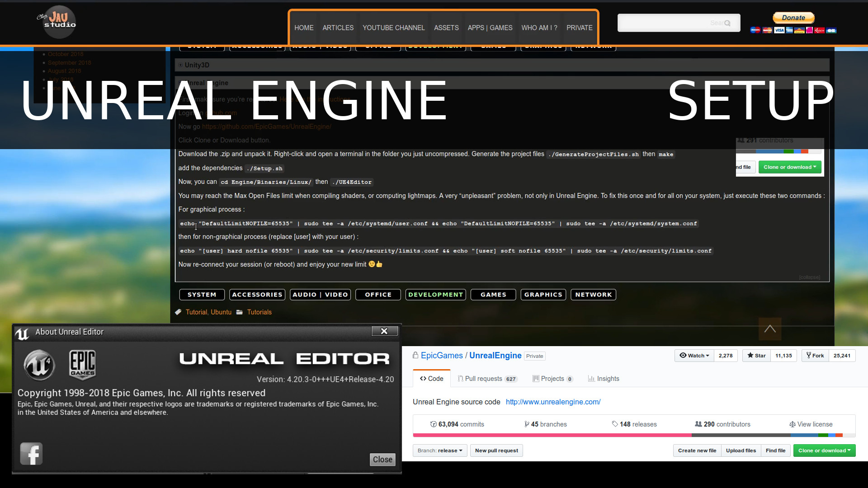The width and height of the screenshot is (868, 488).
Task: Click the folder icon before Tutorials
Action: 239,312
